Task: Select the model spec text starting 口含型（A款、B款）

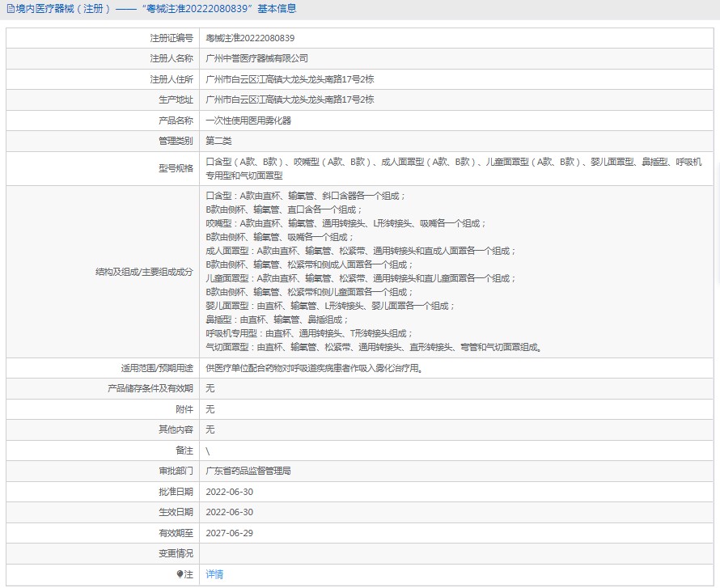Action: [x=454, y=168]
